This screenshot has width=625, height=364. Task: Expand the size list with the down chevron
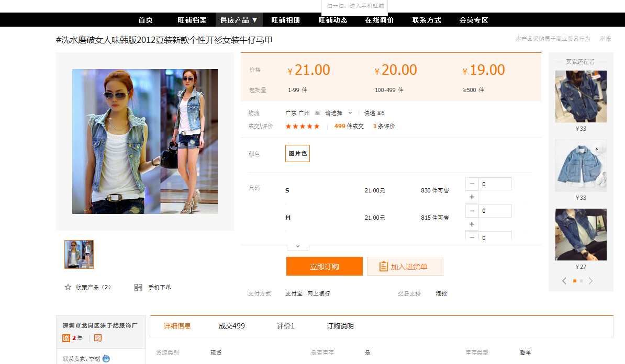[x=298, y=246]
